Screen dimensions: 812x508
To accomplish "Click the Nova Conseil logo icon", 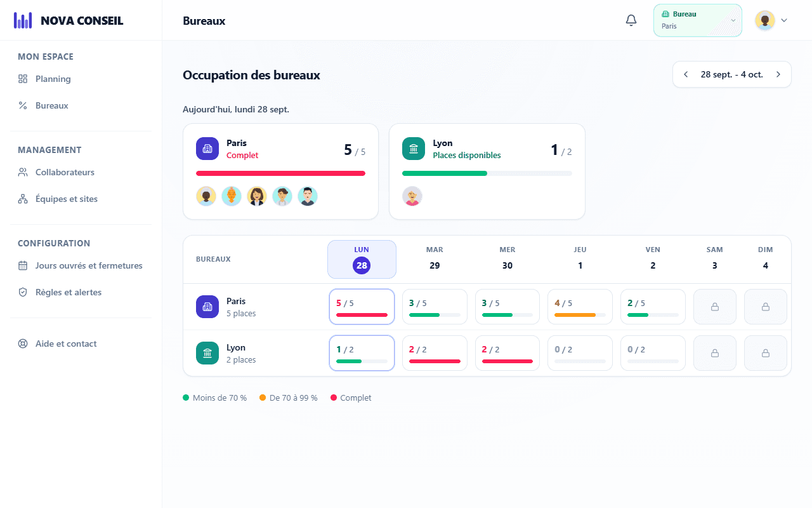I will (23, 20).
